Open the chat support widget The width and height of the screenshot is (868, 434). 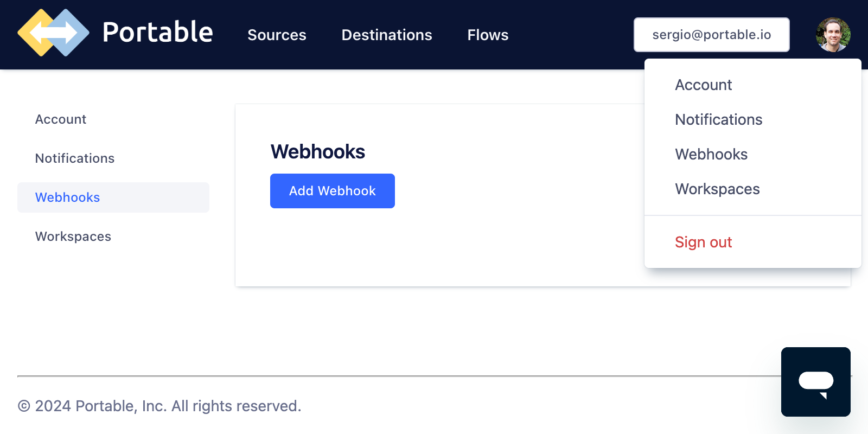coord(815,382)
